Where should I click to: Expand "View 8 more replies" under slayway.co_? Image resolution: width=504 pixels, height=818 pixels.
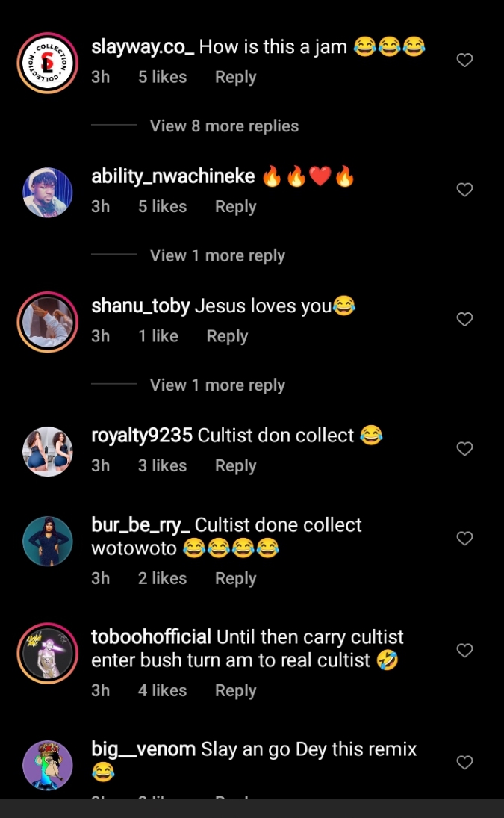224,126
